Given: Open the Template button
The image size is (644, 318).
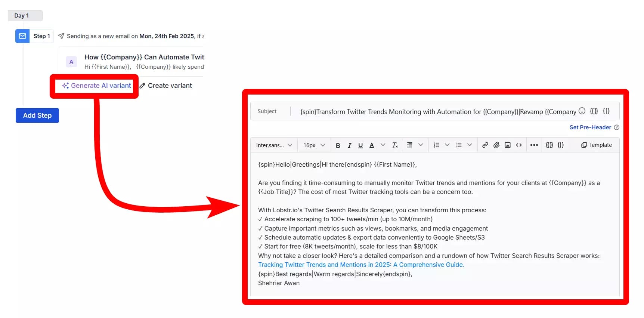Looking at the screenshot, I should (x=597, y=145).
